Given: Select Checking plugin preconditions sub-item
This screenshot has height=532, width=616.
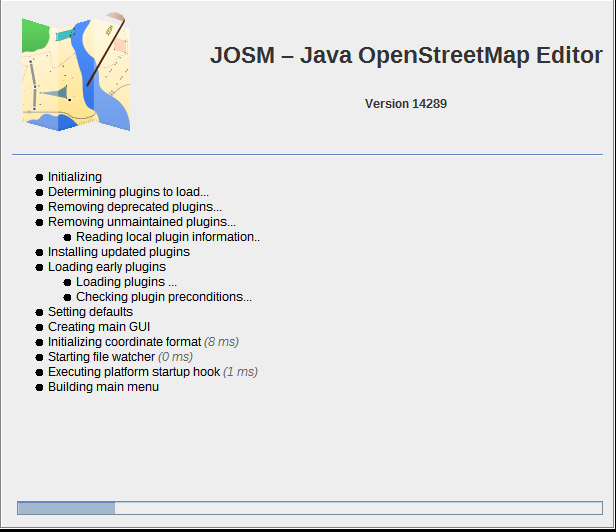Looking at the screenshot, I should [164, 297].
